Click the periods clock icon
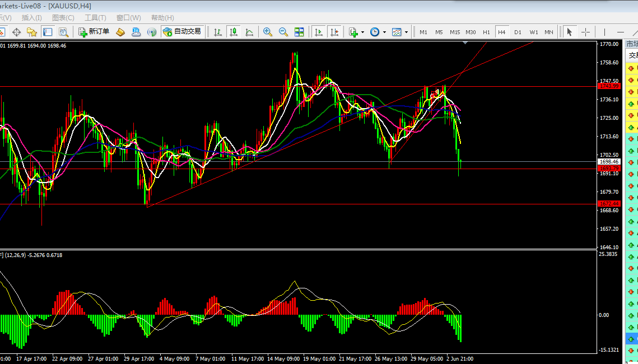The height and width of the screenshot is (364, 638). (x=374, y=32)
